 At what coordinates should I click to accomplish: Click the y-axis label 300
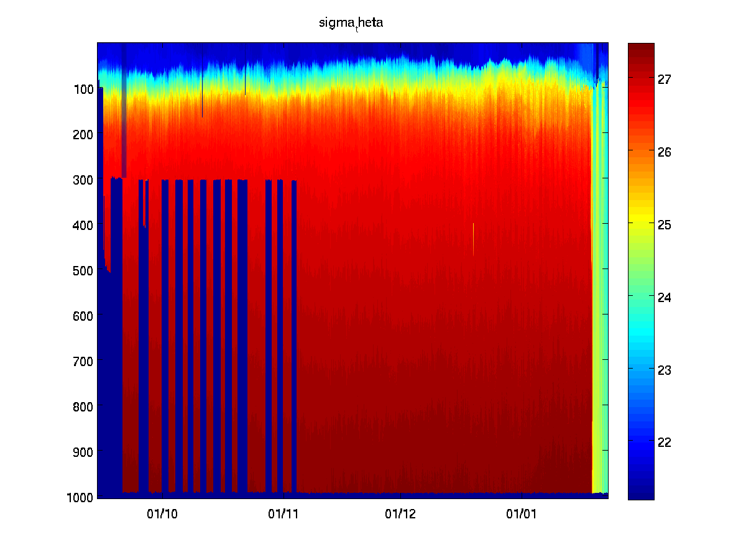click(x=83, y=180)
